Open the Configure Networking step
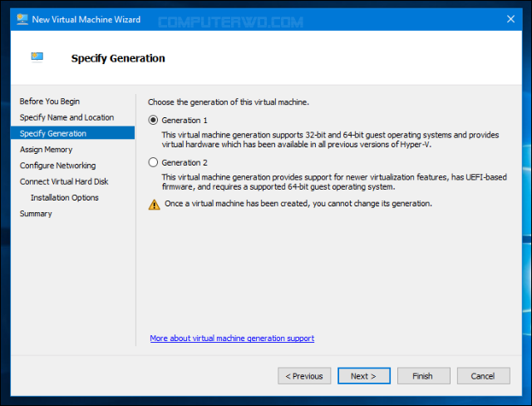The width and height of the screenshot is (532, 406). click(x=57, y=166)
